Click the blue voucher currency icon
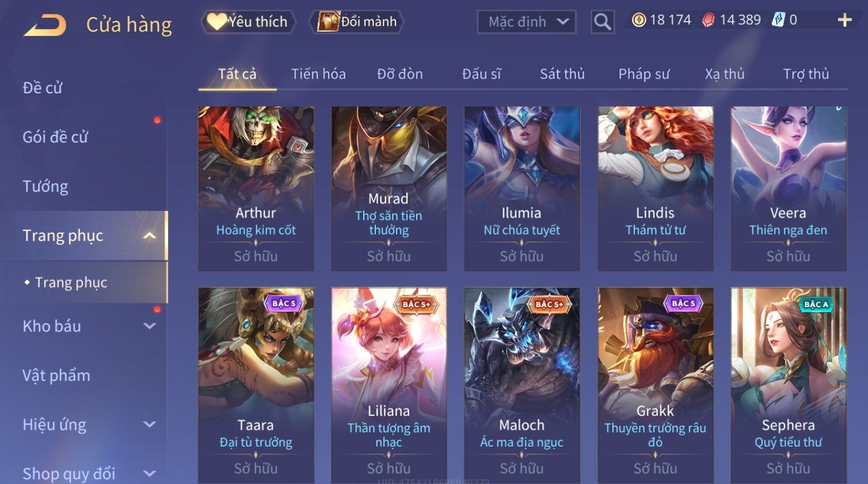This screenshot has height=484, width=868. coord(778,20)
